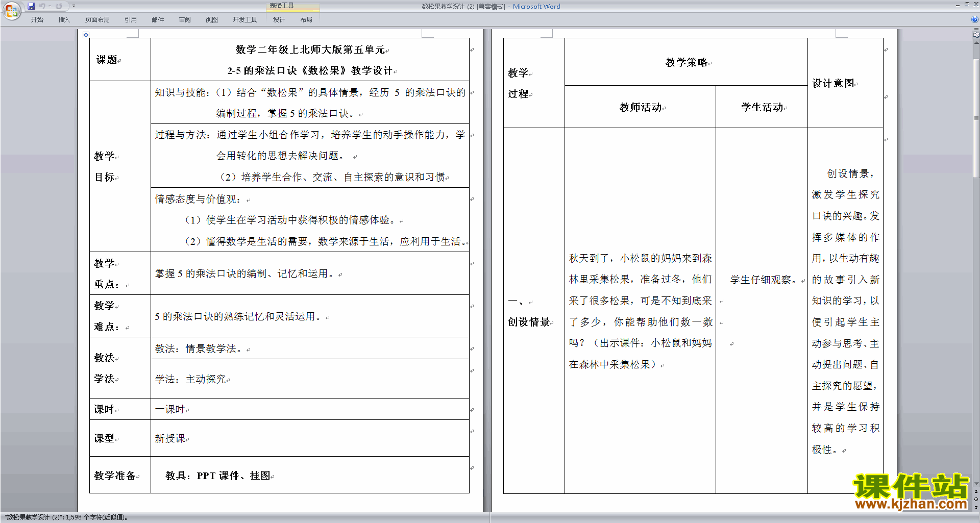Customize the Quick Access Toolbar
Image resolution: width=980 pixels, height=523 pixels.
tap(73, 6)
